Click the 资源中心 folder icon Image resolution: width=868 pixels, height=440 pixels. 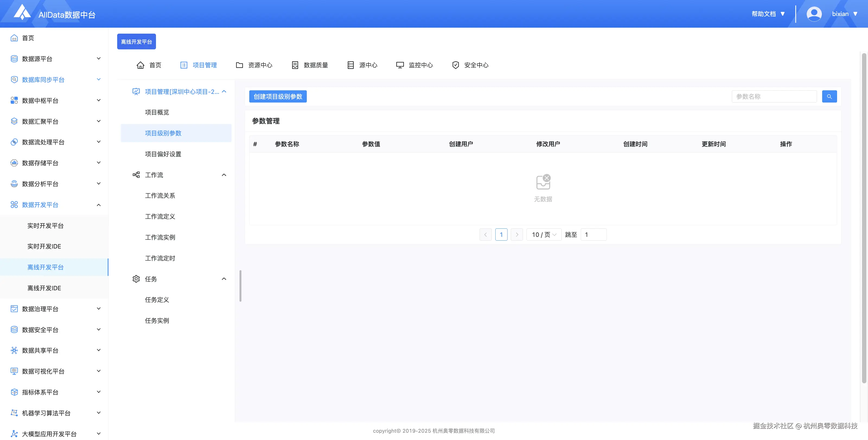tap(239, 65)
